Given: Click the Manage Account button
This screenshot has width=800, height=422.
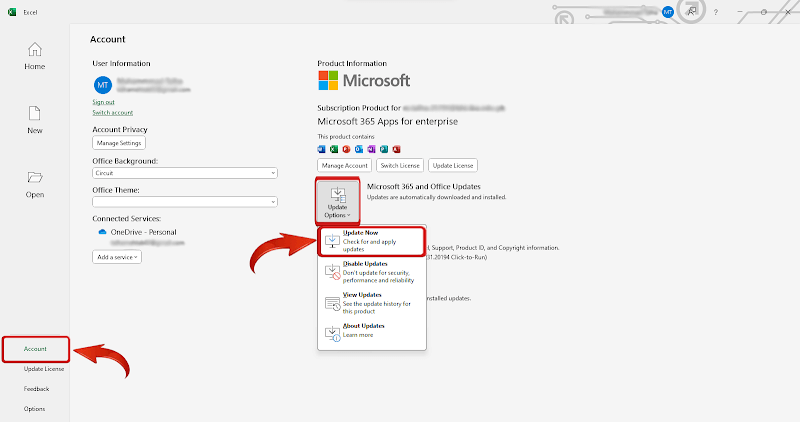Looking at the screenshot, I should click(344, 165).
